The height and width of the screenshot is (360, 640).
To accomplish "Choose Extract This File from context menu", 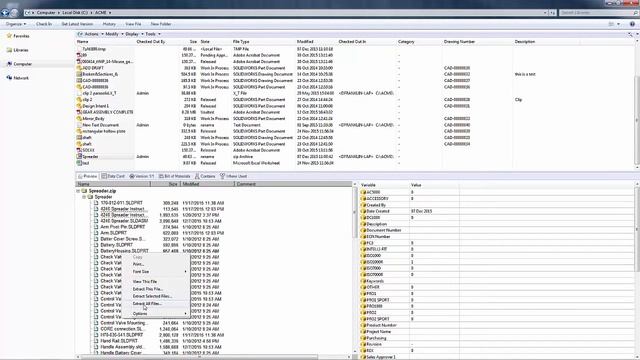I will pos(156,289).
